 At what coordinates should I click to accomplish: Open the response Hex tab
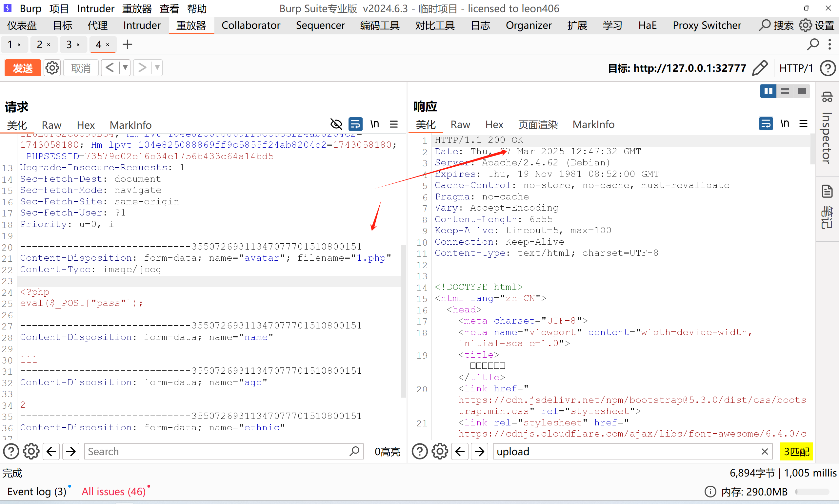[x=494, y=125]
